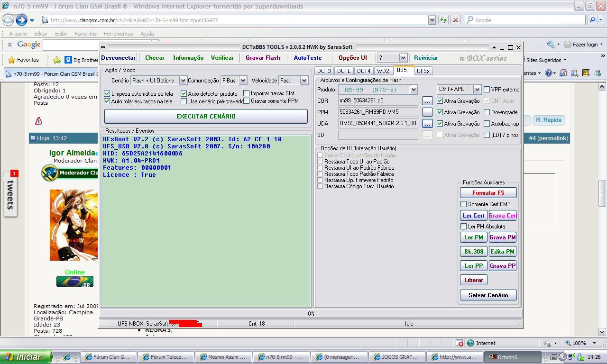
Task: Check Somente Cert CMT option
Action: (x=464, y=204)
